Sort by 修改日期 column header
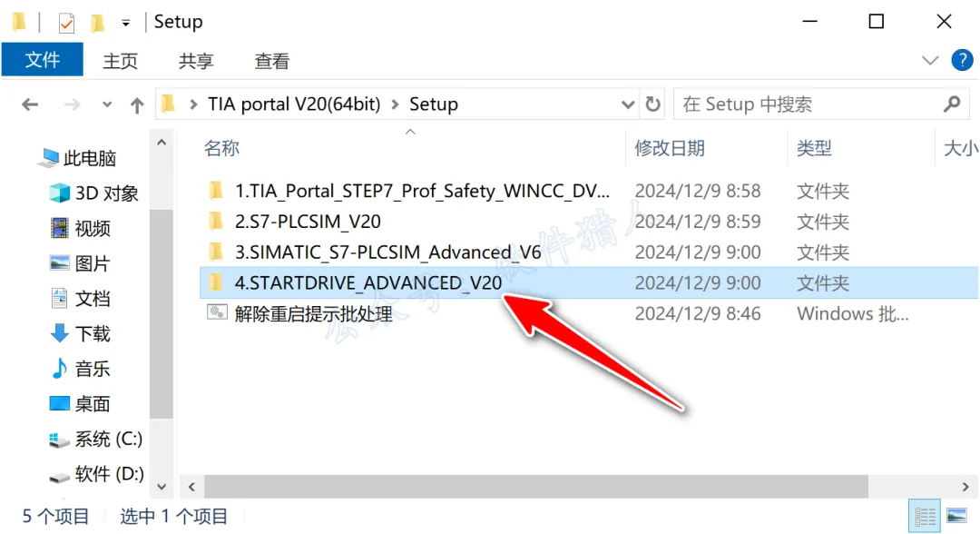 670,148
